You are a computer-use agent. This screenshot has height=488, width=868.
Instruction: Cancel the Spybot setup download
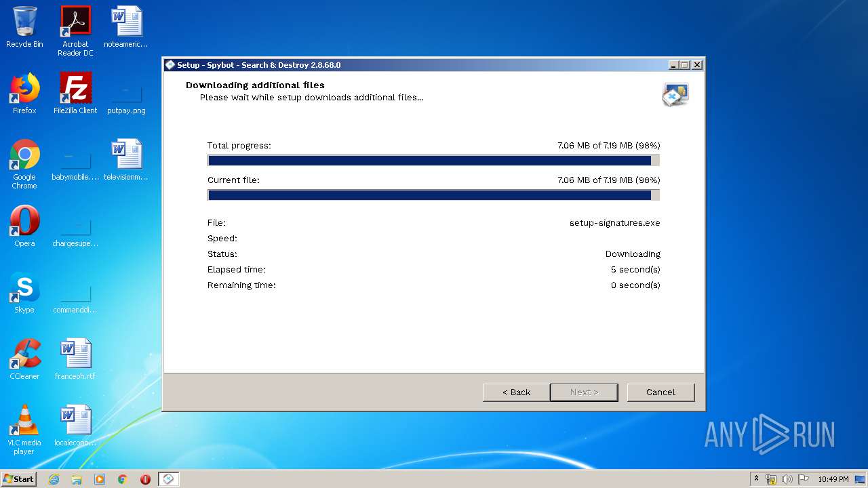tap(660, 392)
